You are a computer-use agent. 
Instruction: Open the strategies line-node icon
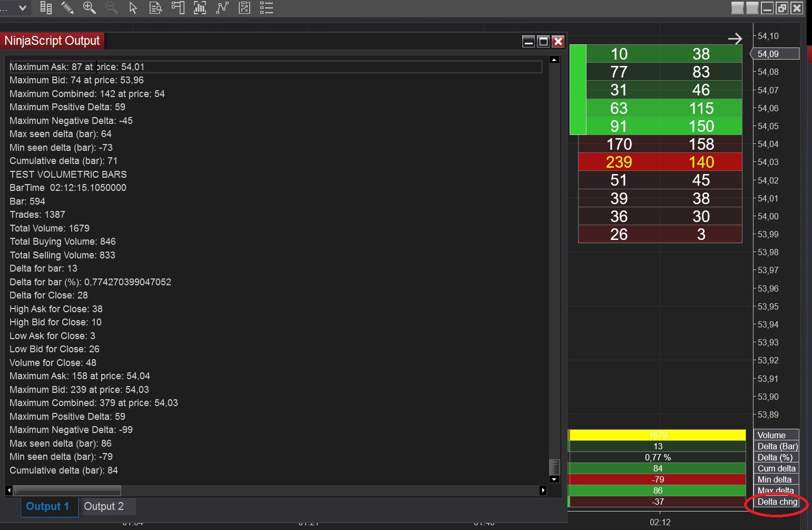tap(222, 8)
